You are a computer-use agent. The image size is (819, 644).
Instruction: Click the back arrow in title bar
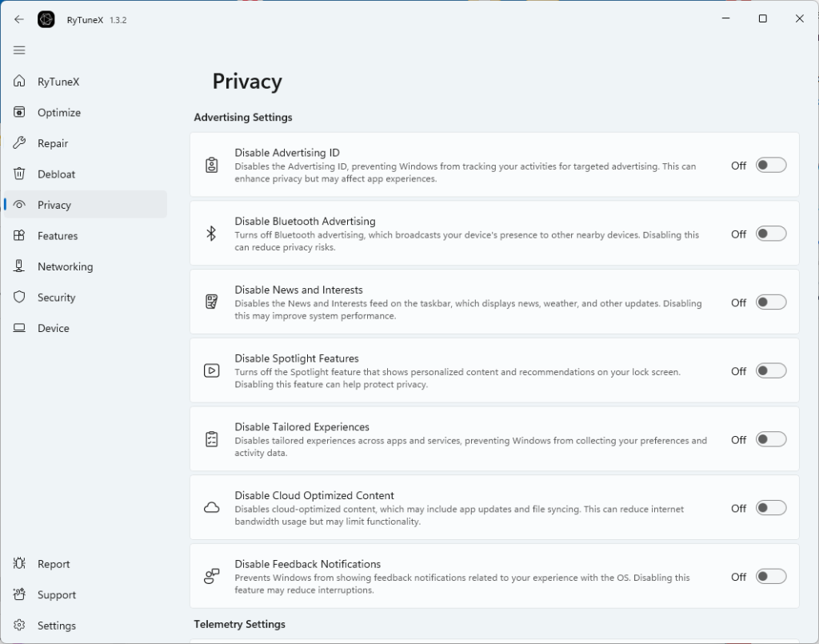pyautogui.click(x=19, y=19)
